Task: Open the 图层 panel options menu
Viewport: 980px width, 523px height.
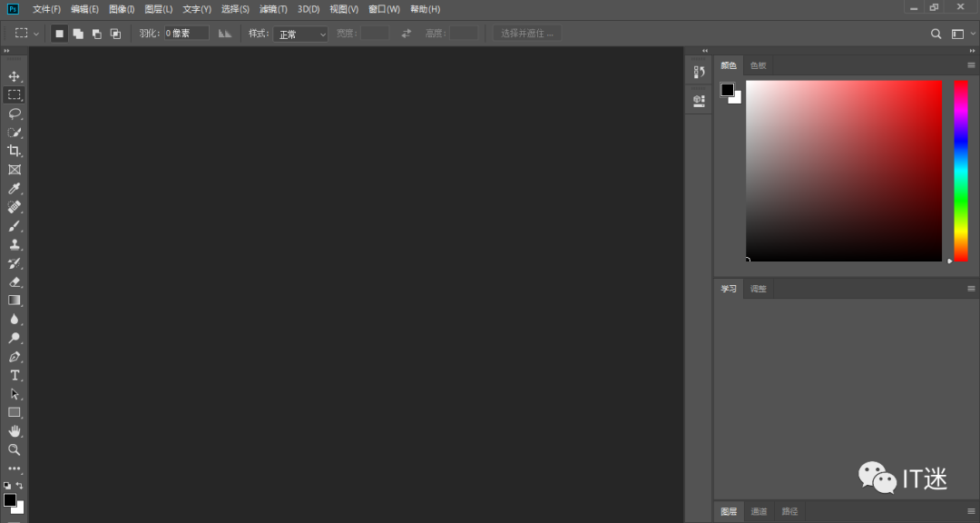Action: click(971, 511)
